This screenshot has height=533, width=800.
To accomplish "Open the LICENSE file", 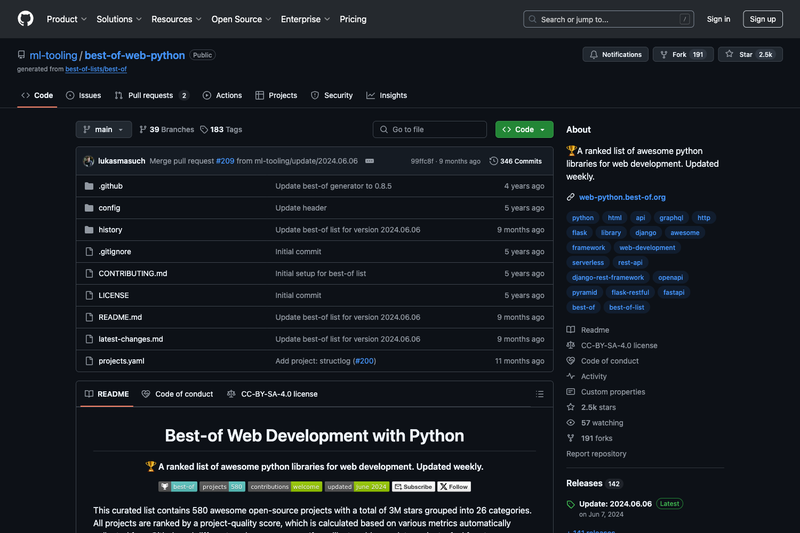I will coord(113,295).
